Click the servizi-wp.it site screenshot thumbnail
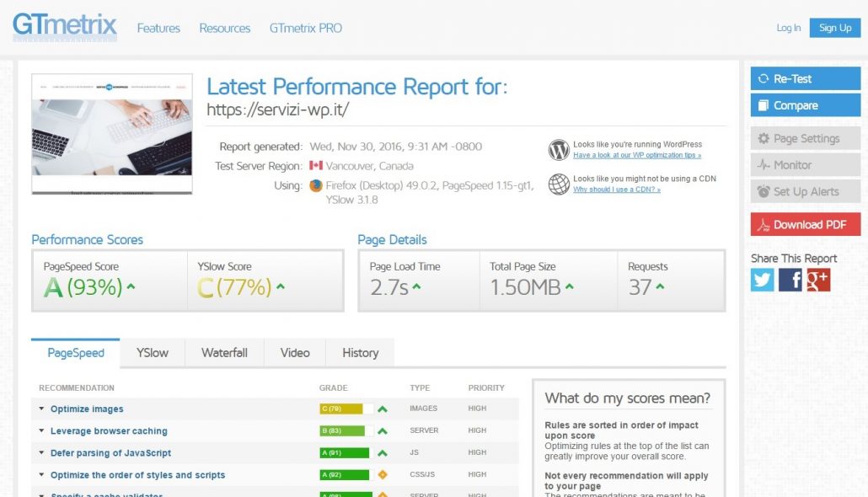This screenshot has height=497, width=868. [x=112, y=134]
